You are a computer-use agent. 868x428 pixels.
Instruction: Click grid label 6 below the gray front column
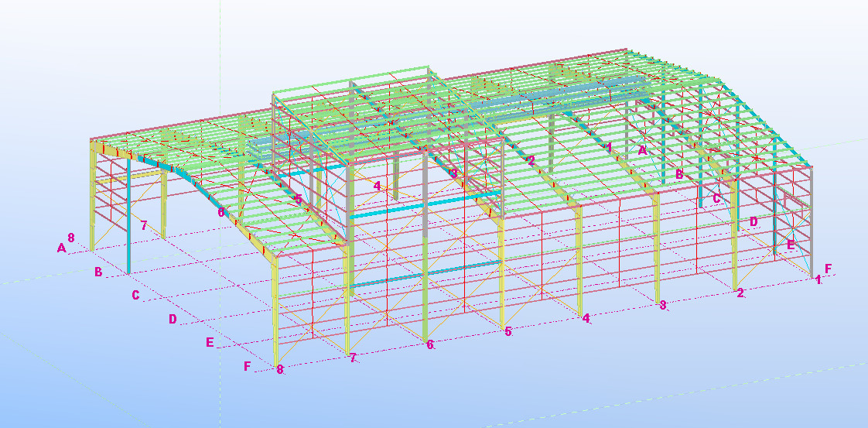coord(430,344)
